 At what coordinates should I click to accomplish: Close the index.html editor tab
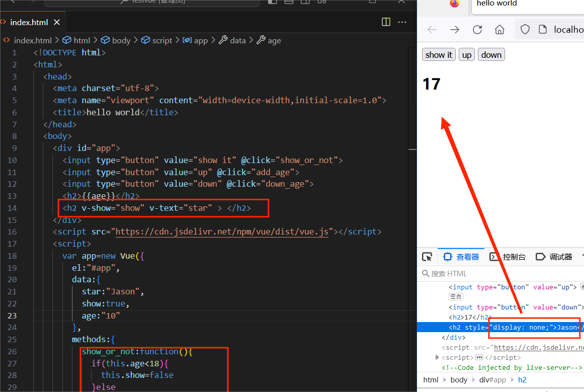click(57, 22)
